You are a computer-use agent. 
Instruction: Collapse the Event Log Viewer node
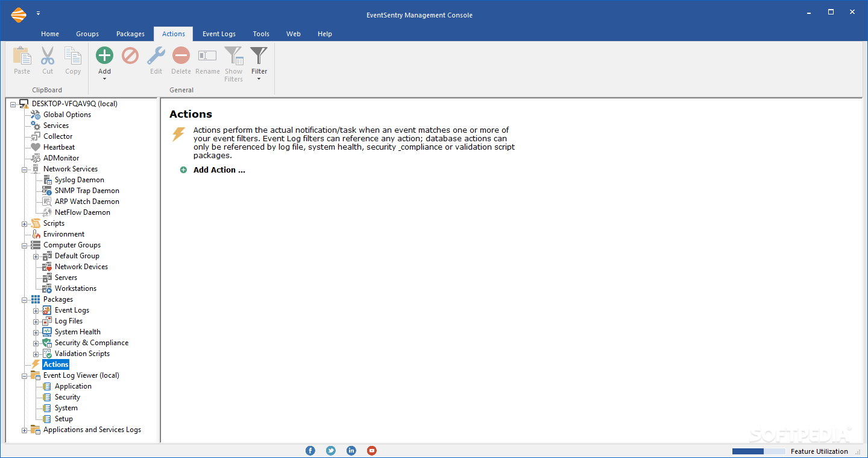pyautogui.click(x=24, y=375)
